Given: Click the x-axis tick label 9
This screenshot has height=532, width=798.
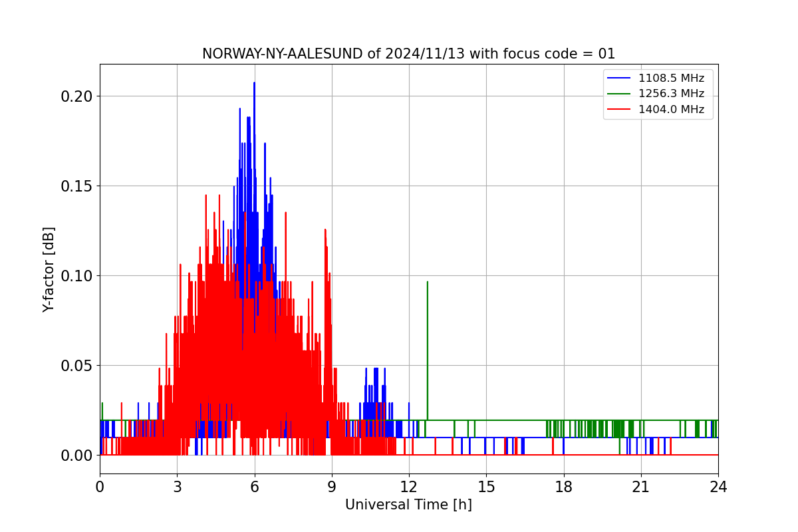Looking at the screenshot, I should [332, 486].
